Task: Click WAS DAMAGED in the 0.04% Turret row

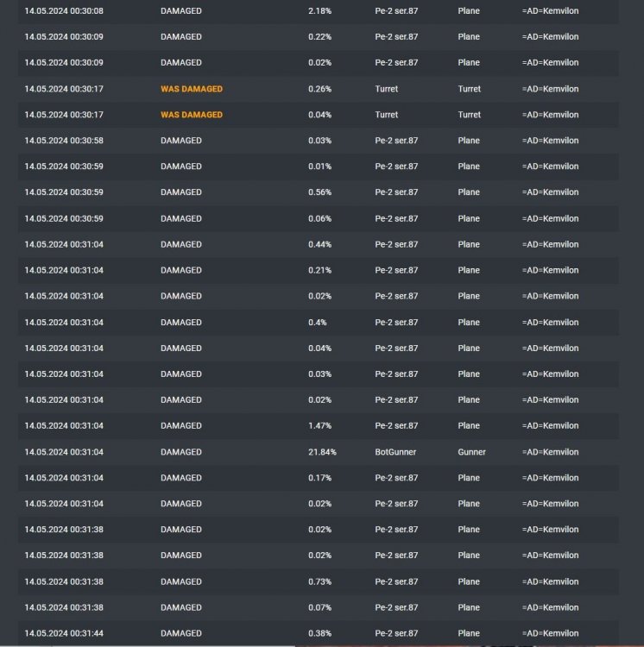Action: point(191,115)
